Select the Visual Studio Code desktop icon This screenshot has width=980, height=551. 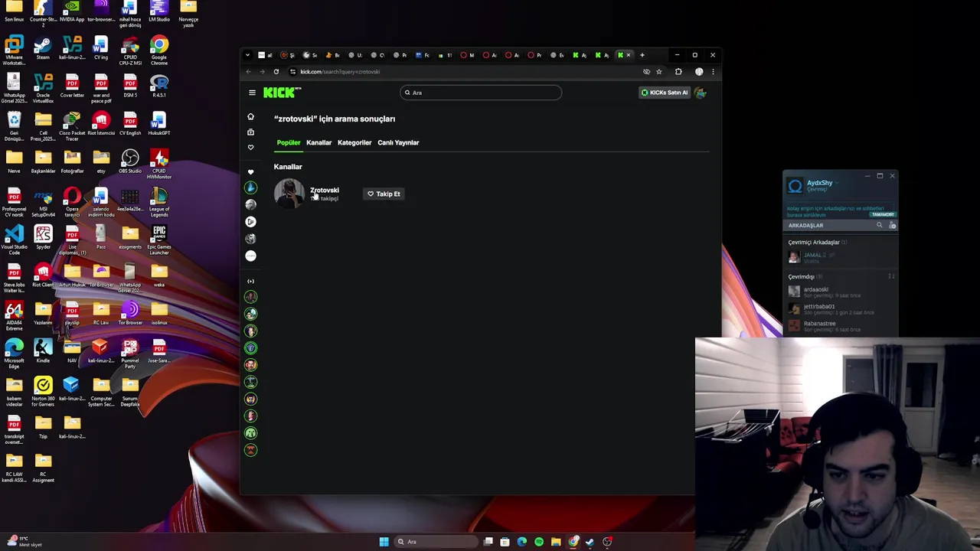click(x=14, y=239)
